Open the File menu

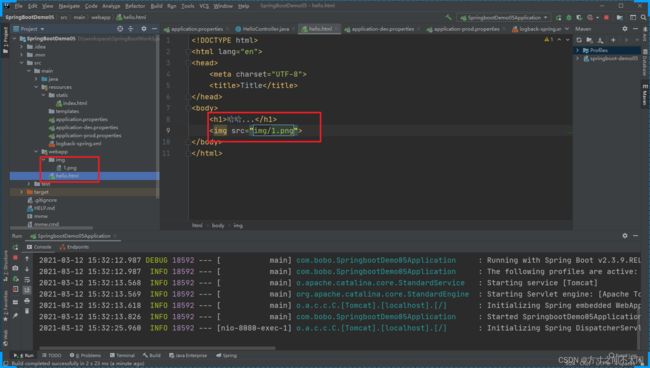(18, 6)
